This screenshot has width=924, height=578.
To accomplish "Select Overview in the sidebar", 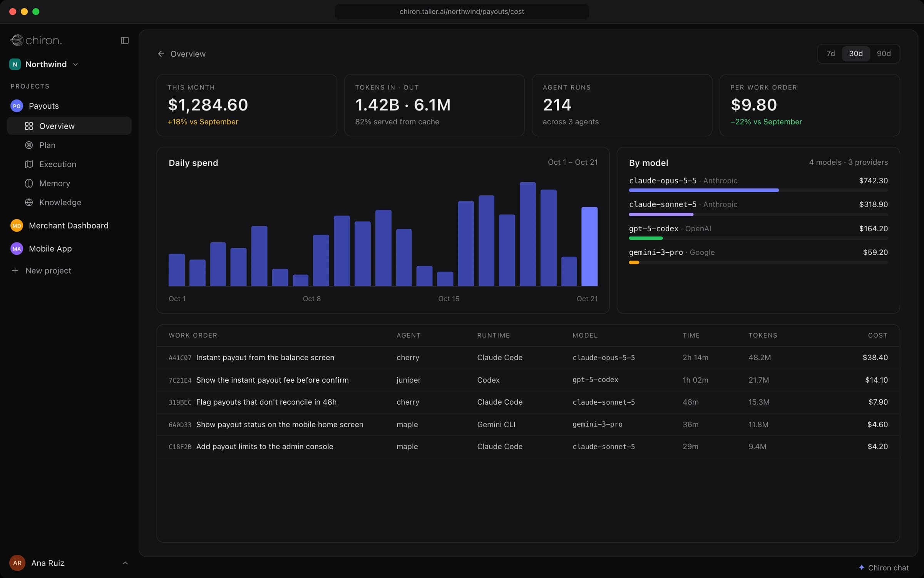I will click(69, 126).
